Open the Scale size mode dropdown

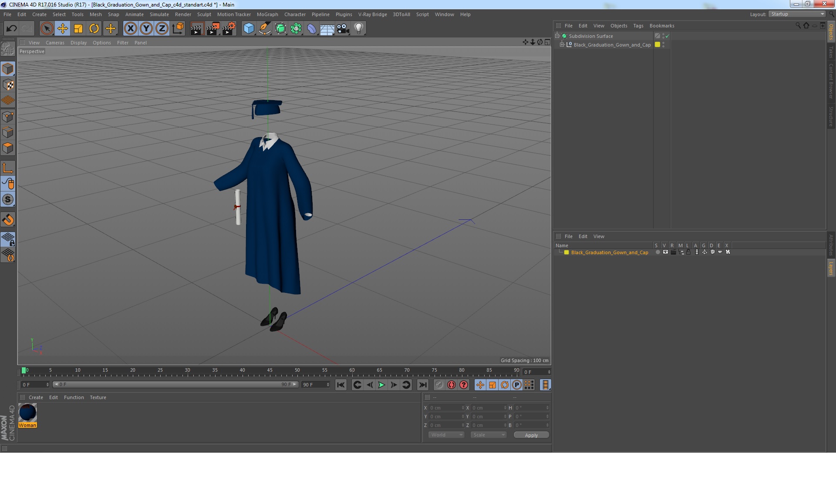pos(489,435)
